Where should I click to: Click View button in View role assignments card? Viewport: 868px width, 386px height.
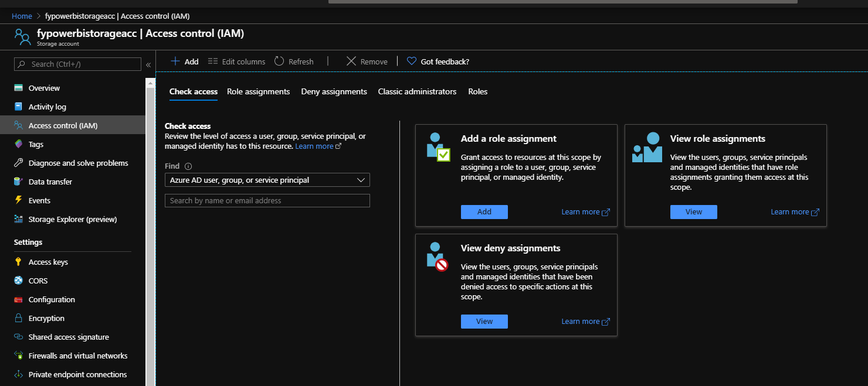694,212
